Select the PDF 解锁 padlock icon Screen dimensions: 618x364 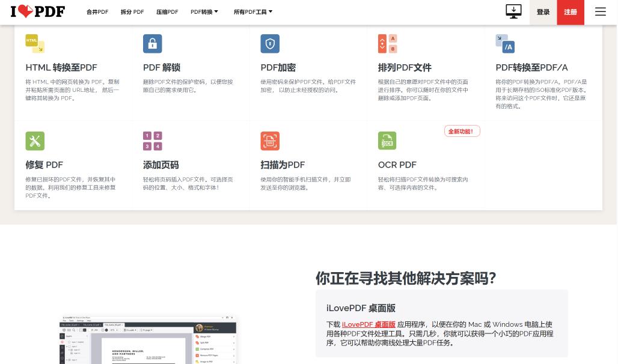(152, 43)
